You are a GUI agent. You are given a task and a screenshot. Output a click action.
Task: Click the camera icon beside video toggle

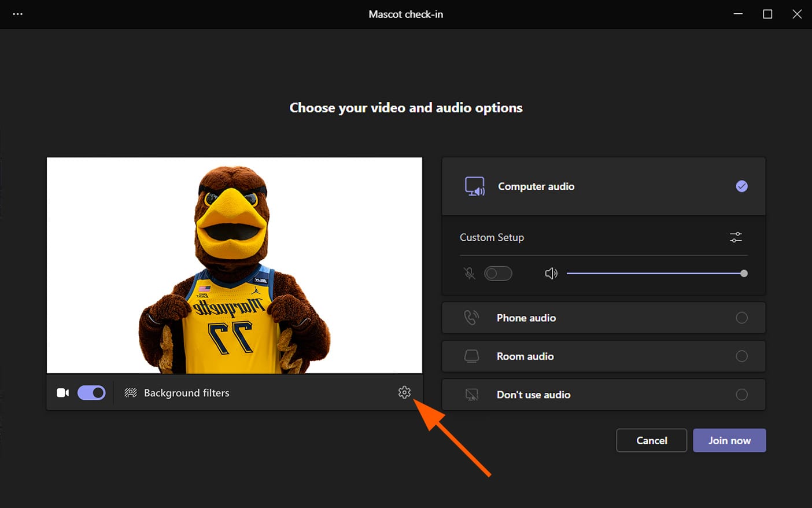point(62,393)
